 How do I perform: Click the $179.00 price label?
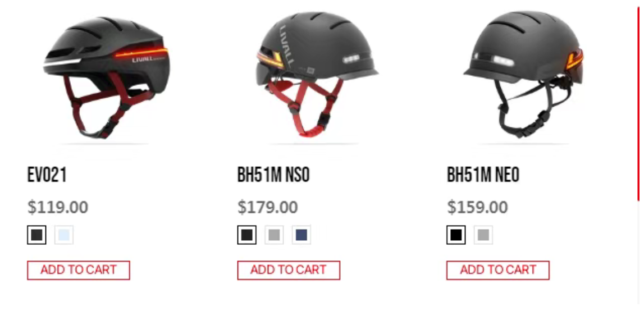tap(268, 207)
